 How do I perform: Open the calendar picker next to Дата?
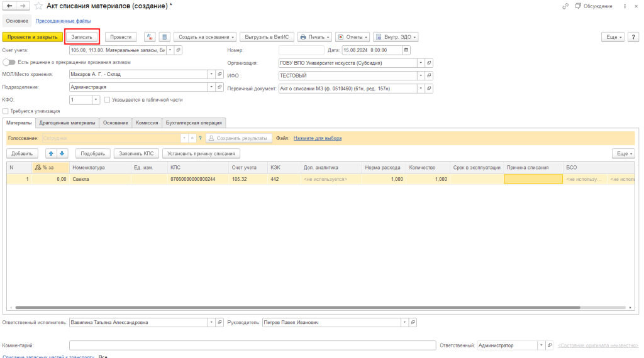406,50
